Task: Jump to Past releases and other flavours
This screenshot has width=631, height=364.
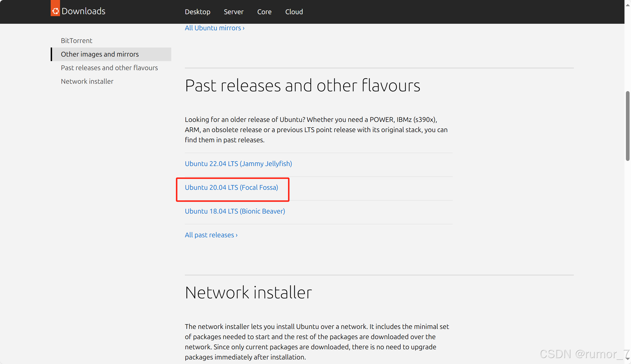Action: coord(109,68)
